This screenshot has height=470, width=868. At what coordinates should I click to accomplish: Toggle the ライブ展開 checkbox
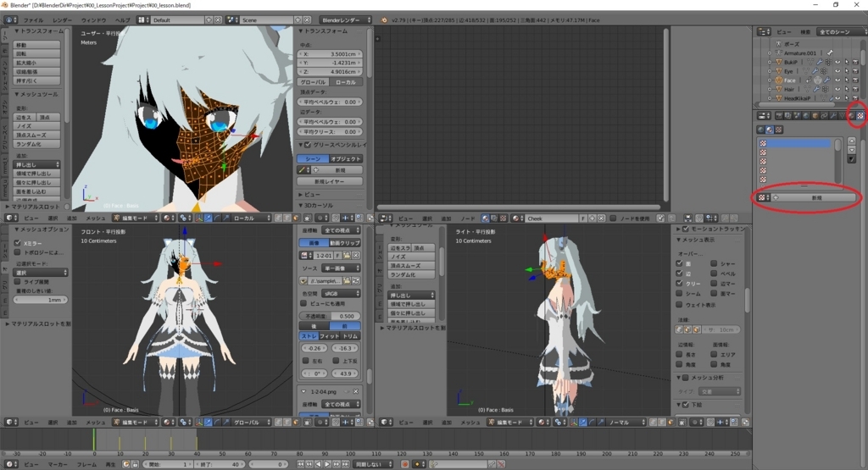(x=18, y=281)
